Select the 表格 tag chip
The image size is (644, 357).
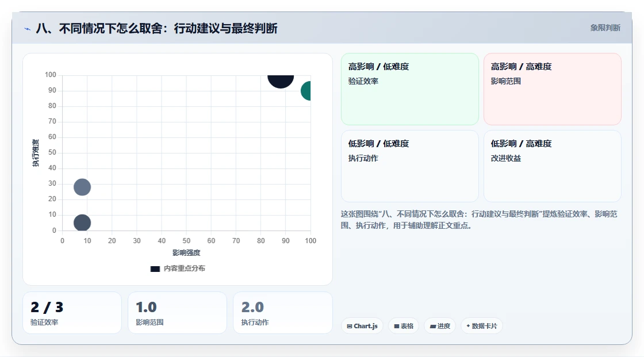point(404,326)
